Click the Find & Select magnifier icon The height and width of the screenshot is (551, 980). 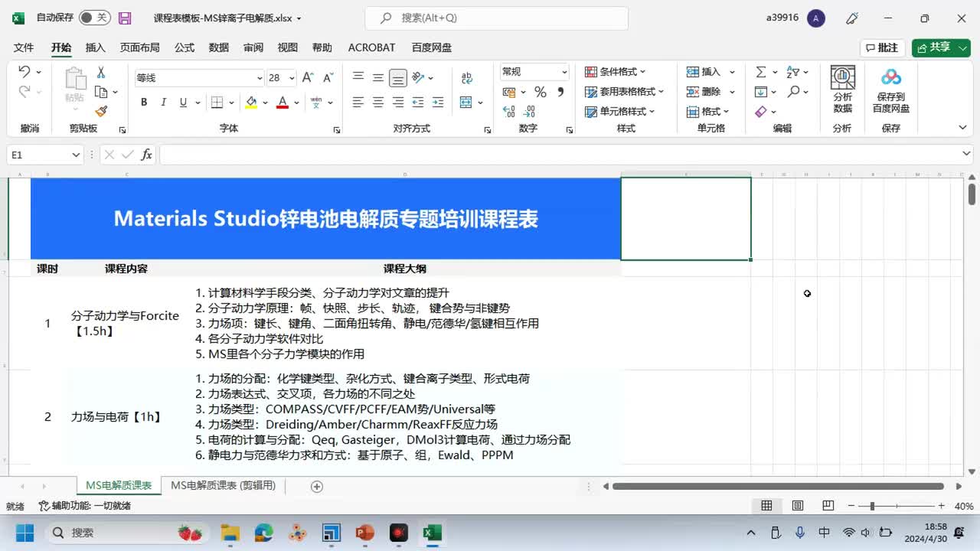793,92
